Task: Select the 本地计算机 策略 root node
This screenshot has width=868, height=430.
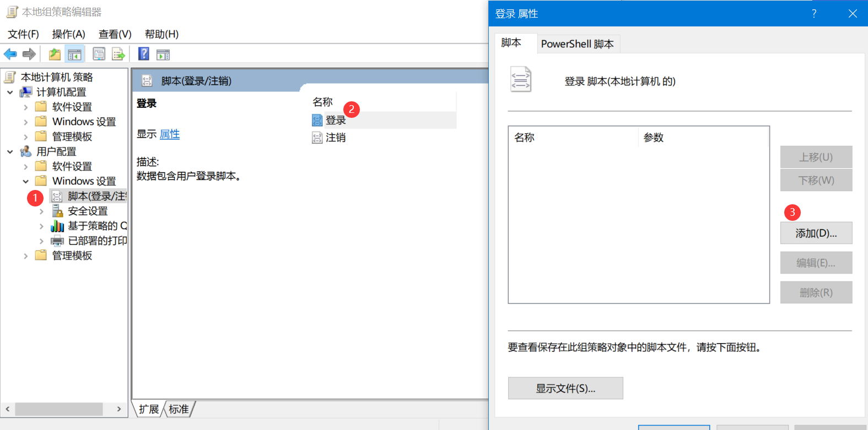Action: click(57, 77)
